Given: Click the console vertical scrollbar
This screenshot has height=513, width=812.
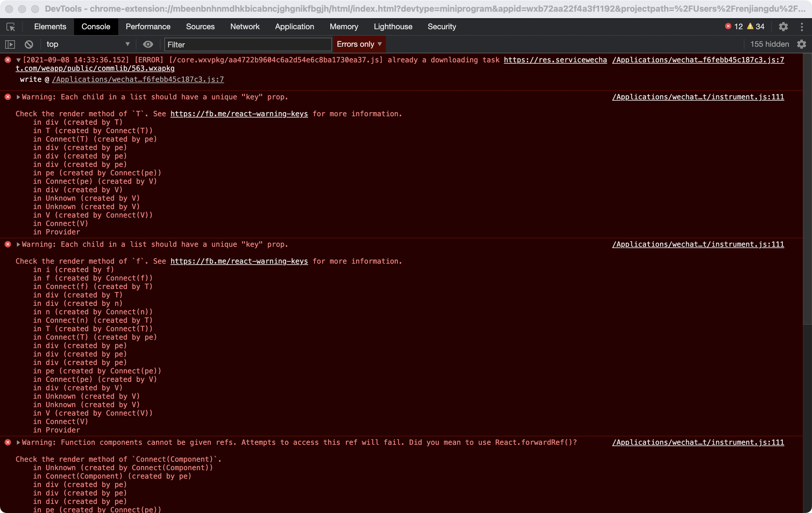Looking at the screenshot, I should click(x=807, y=189).
